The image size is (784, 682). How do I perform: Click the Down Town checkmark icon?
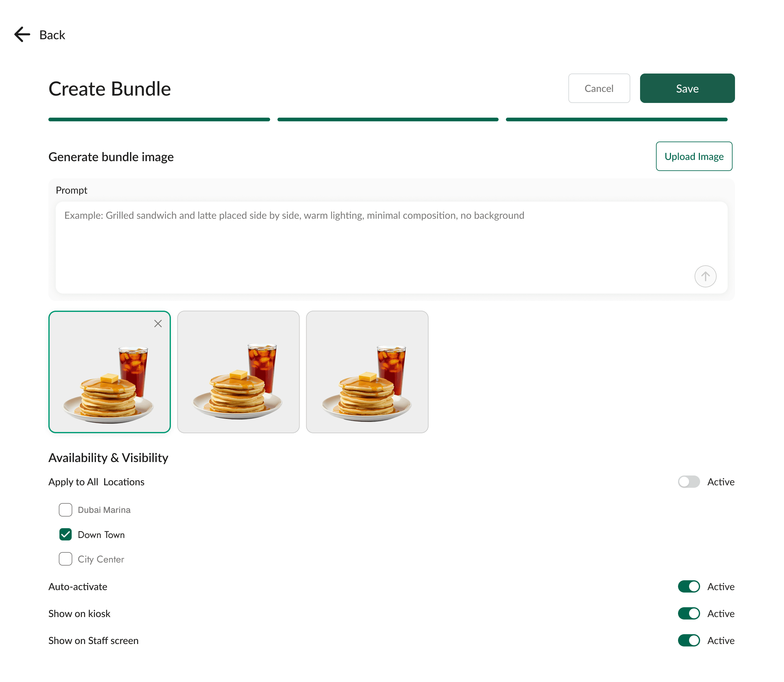click(66, 535)
